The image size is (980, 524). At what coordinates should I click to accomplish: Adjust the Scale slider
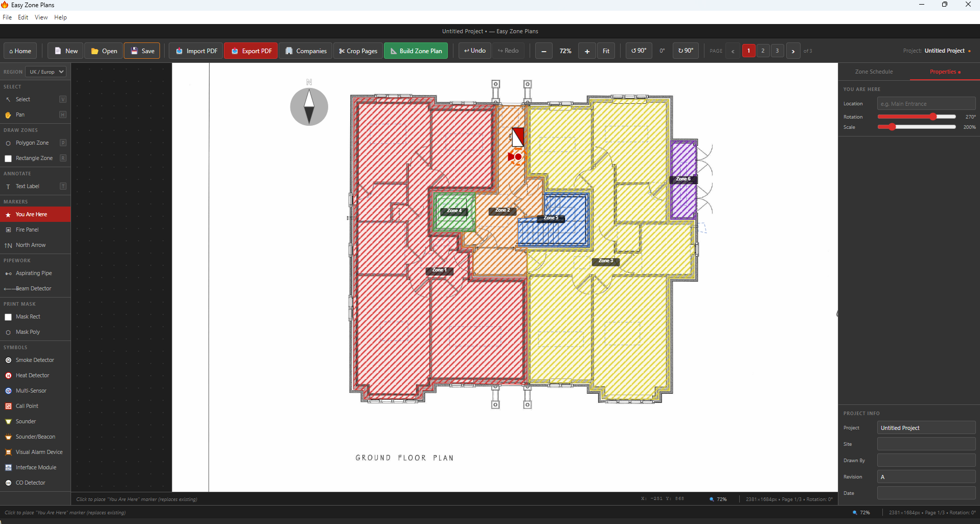(x=917, y=127)
